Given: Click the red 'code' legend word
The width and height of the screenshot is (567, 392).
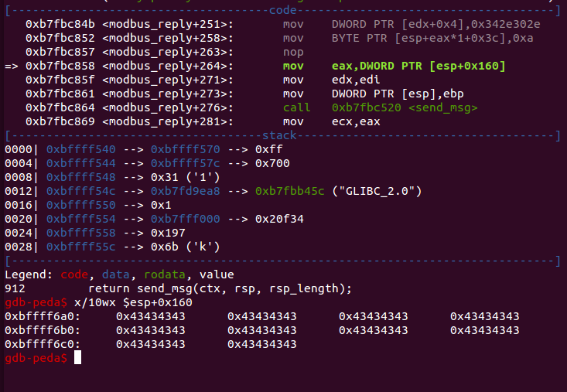Looking at the screenshot, I should tap(74, 274).
